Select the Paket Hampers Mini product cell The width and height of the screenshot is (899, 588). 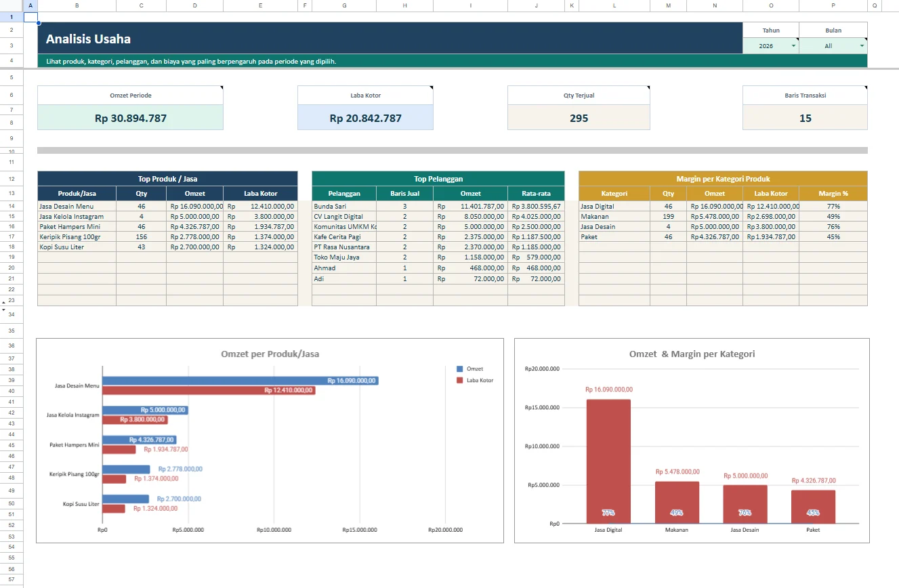click(77, 226)
